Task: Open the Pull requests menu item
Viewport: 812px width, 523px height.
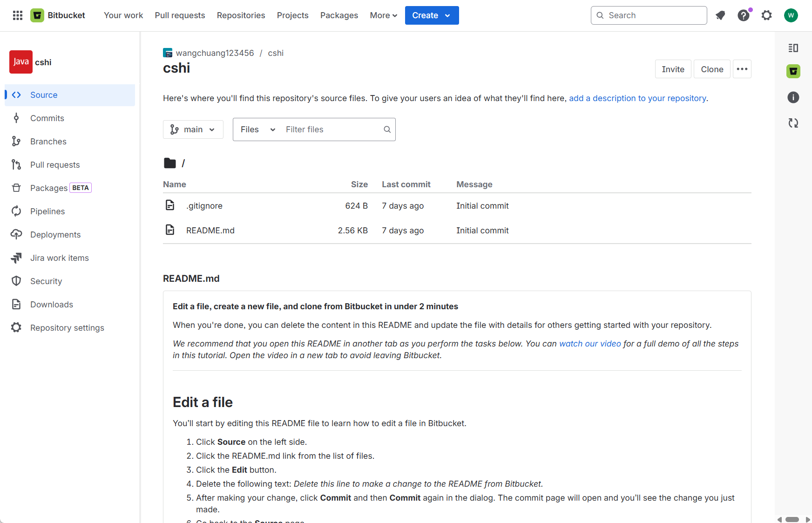Action: pyautogui.click(x=180, y=15)
